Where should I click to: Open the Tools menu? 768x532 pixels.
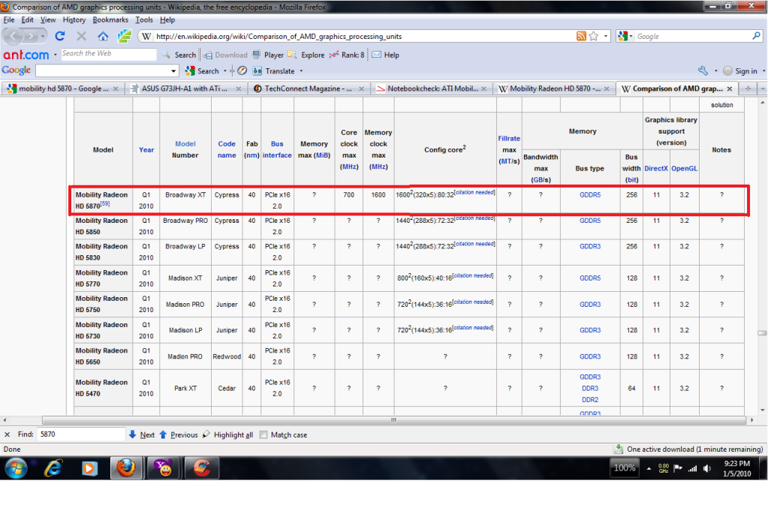tap(144, 20)
